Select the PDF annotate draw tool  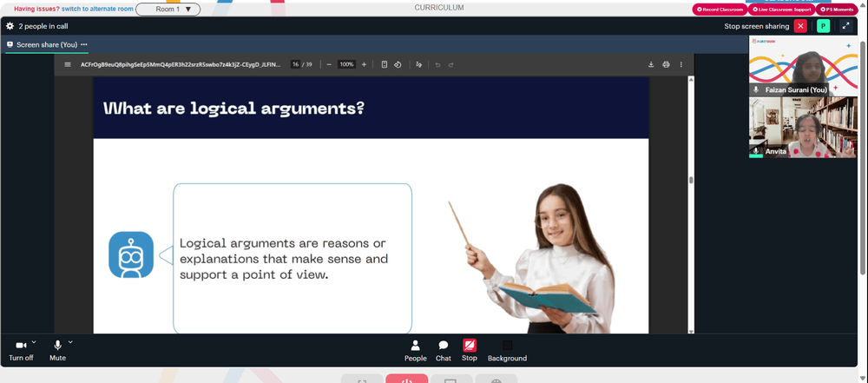418,64
